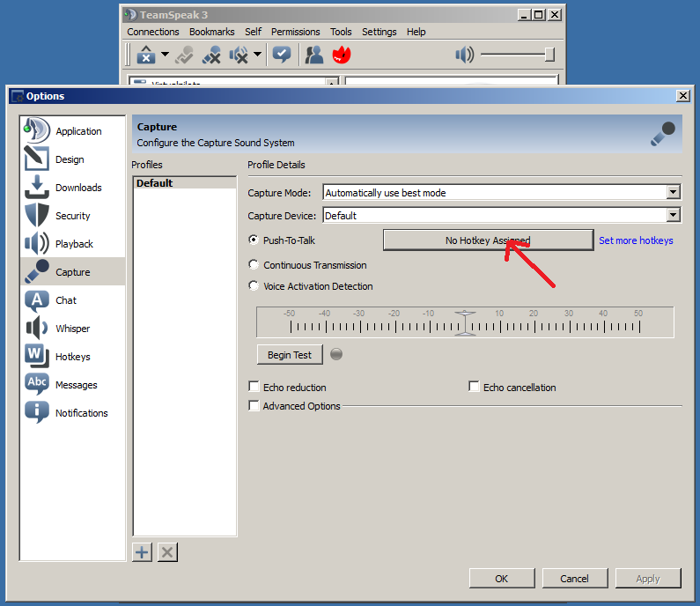Follow the Set more hotkeys link
Screen dimensions: 700x606
pos(636,240)
